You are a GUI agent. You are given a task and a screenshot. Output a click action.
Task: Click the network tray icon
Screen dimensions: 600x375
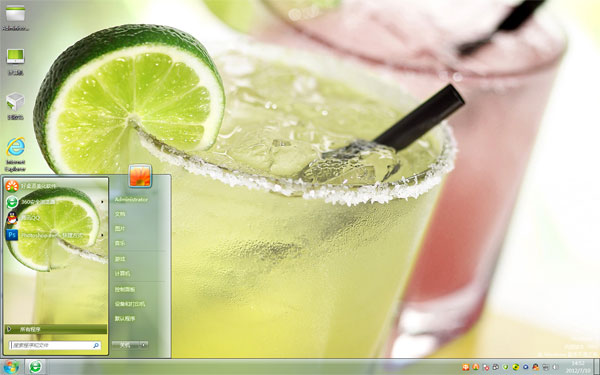point(545,367)
